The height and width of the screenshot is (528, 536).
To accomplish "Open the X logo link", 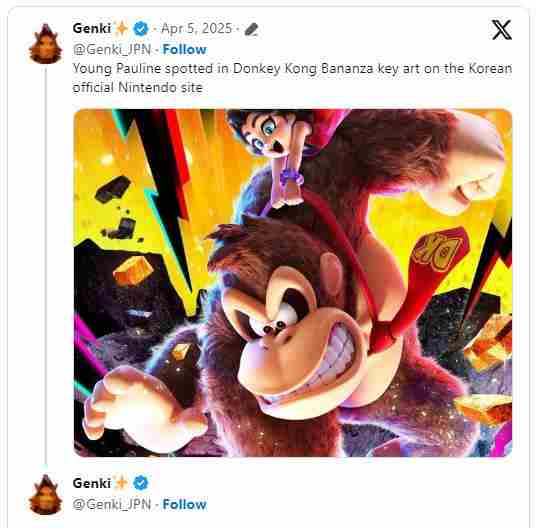I will (x=501, y=30).
